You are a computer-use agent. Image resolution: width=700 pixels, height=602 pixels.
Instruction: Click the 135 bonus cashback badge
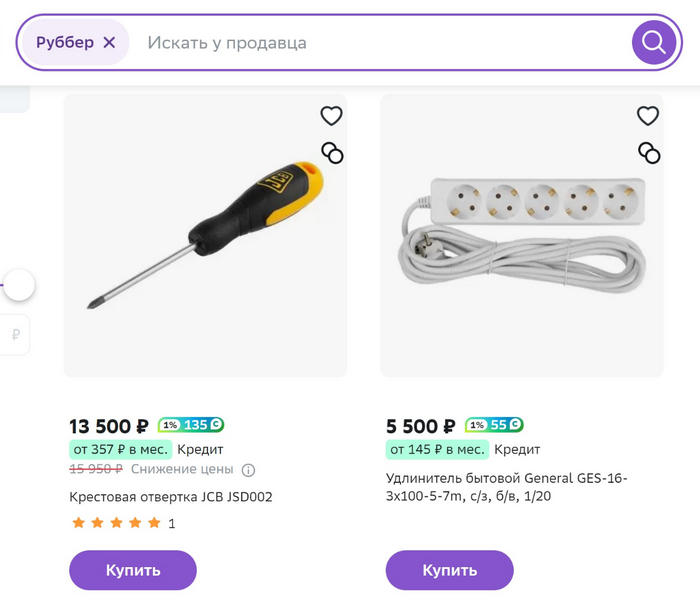click(x=190, y=425)
